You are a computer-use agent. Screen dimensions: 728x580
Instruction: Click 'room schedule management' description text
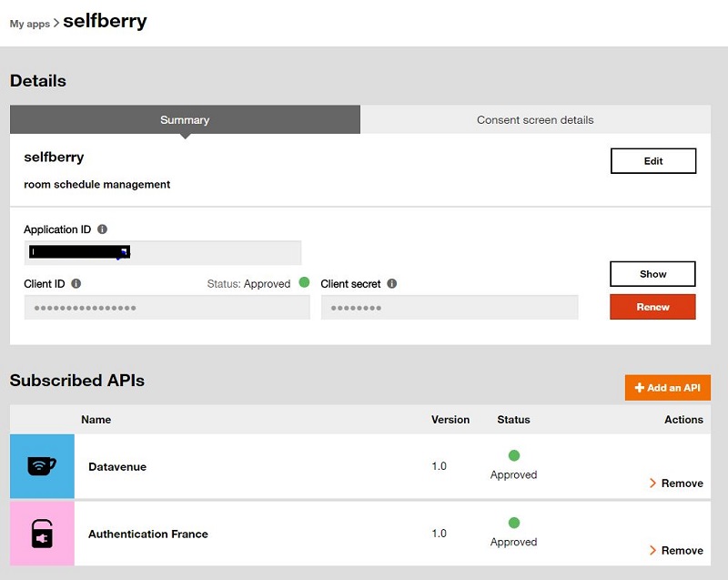(x=97, y=184)
